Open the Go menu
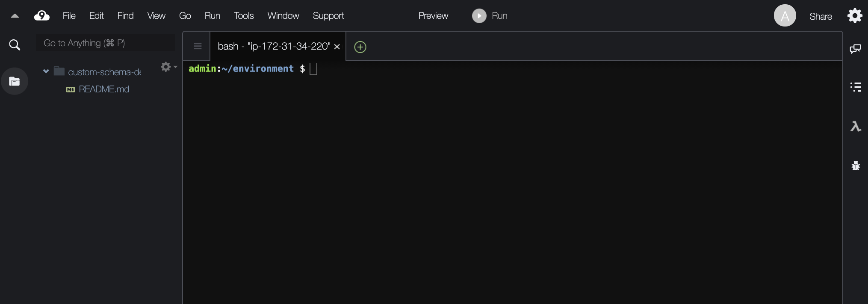 pyautogui.click(x=185, y=16)
